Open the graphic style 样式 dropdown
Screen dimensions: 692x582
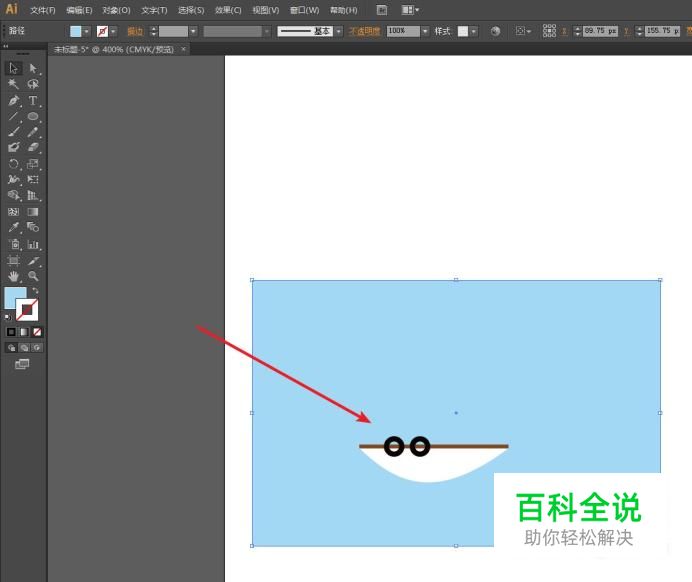(474, 31)
